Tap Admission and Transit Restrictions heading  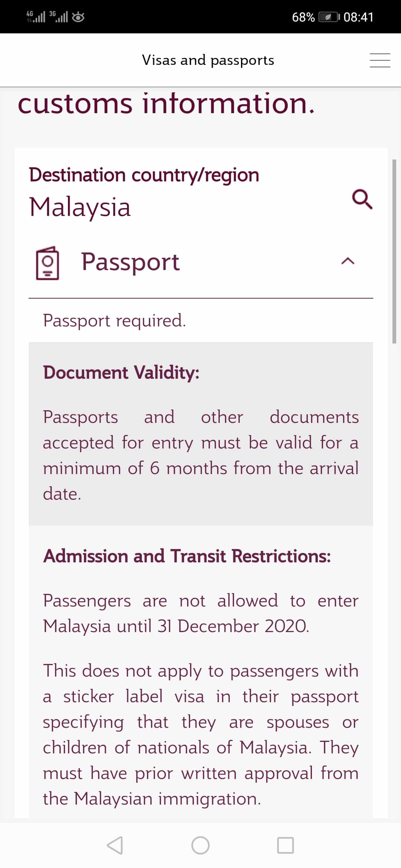click(187, 556)
